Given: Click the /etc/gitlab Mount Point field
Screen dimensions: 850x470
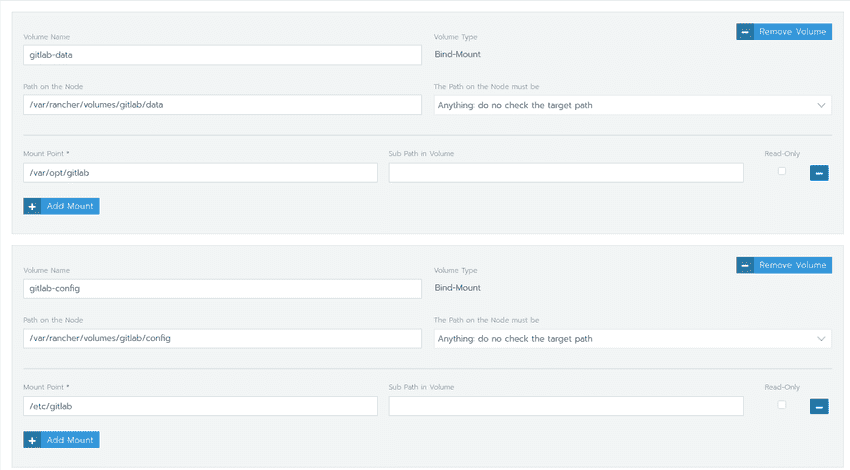Looking at the screenshot, I should pyautogui.click(x=200, y=406).
